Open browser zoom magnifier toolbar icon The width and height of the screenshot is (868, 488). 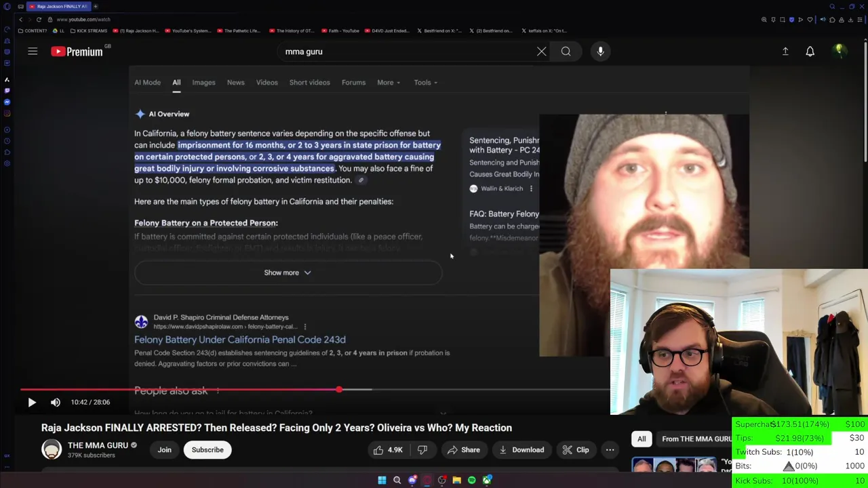pyautogui.click(x=764, y=20)
